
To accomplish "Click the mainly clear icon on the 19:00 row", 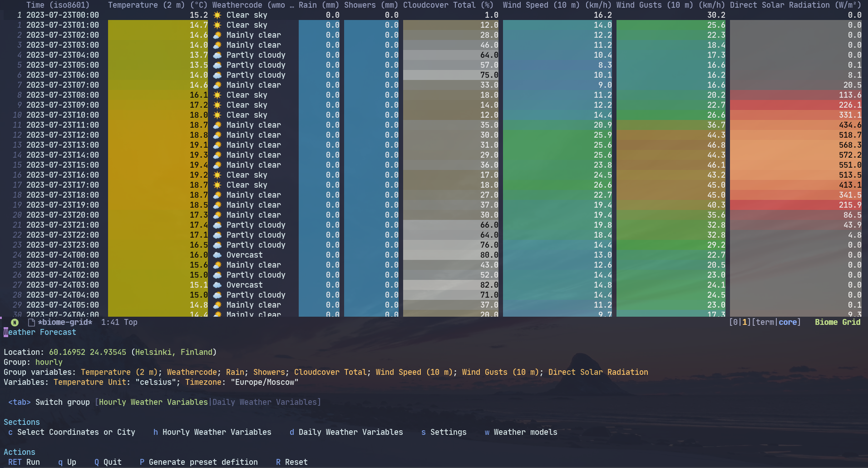I will pyautogui.click(x=217, y=205).
